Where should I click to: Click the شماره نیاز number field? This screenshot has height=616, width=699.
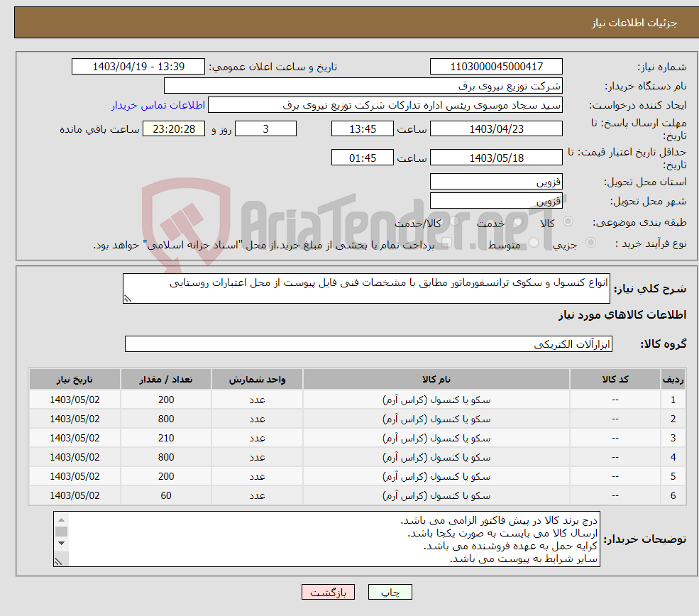click(x=496, y=67)
